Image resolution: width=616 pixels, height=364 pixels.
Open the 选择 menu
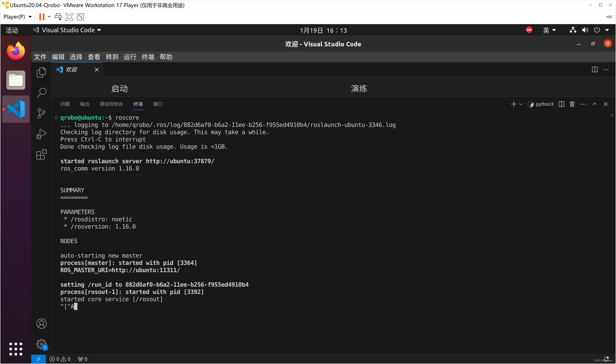(x=76, y=57)
